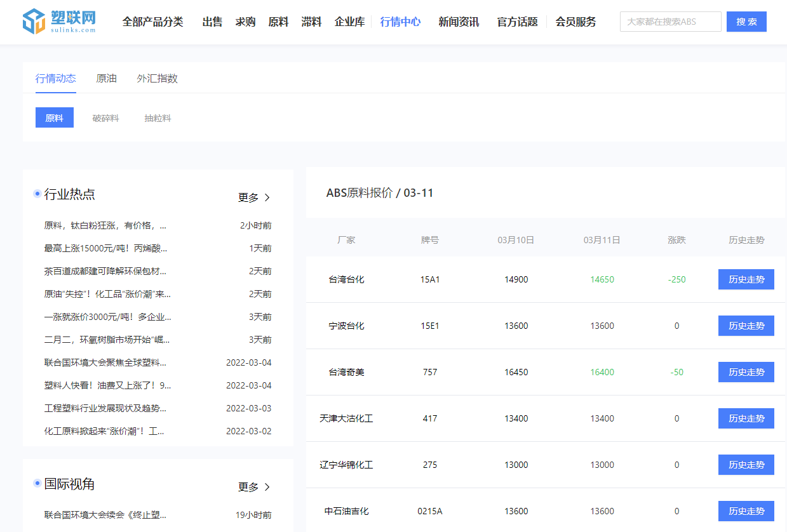This screenshot has height=532, width=787.
Task: Open the article 联合国环境大会聚焦全球塑料
Action: 105,362
